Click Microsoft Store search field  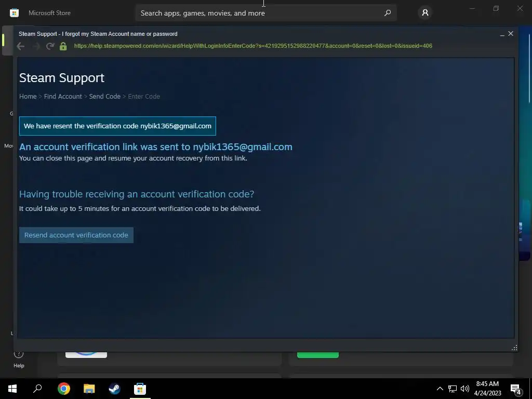click(x=266, y=13)
